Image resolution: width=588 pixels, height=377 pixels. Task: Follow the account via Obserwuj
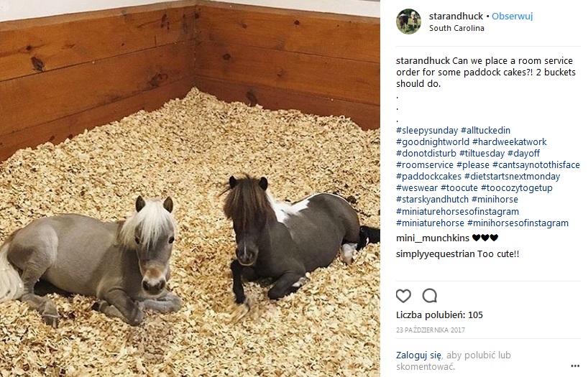tap(513, 16)
